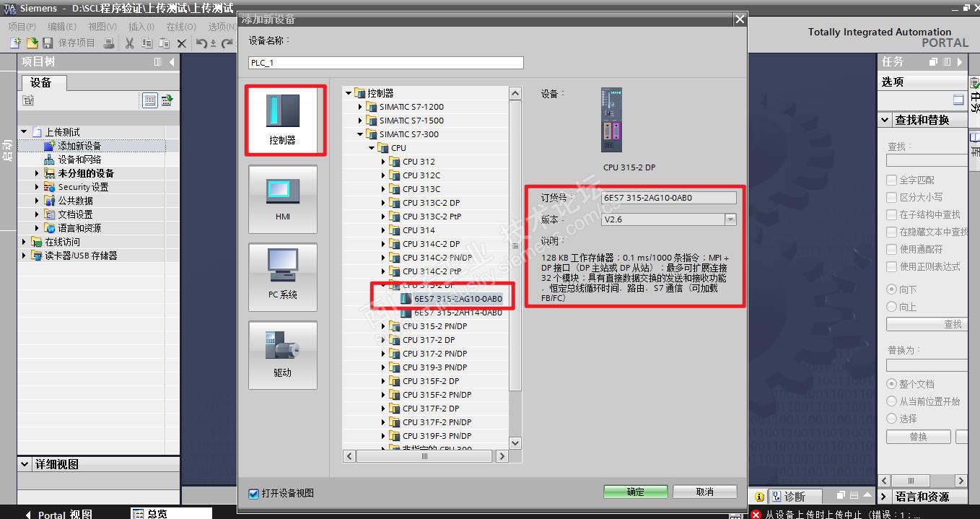Select order number 6ES7 315-2AH14-0AB0
This screenshot has height=519, width=980.
[x=458, y=313]
